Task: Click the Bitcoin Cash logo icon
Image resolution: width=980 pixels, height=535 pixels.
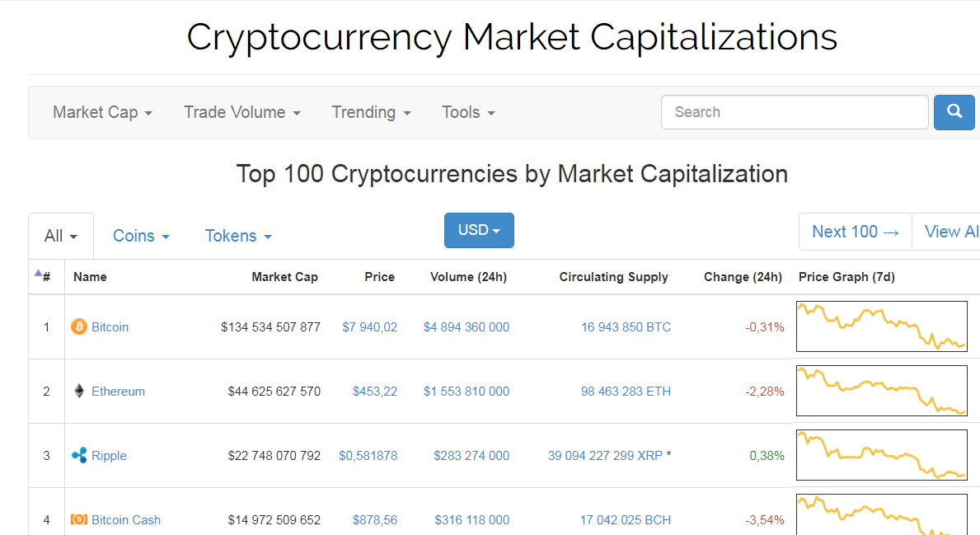Action: point(79,520)
